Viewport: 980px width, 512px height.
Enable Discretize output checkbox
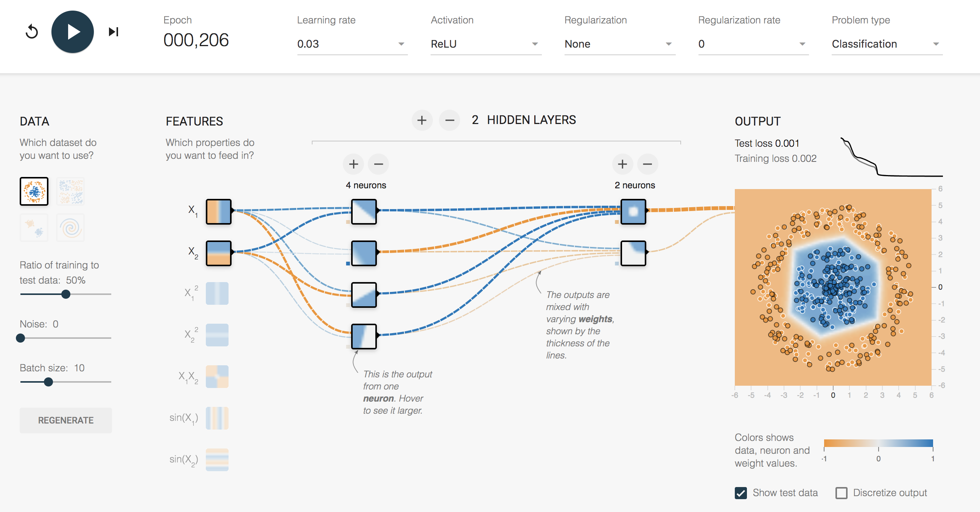pos(841,493)
